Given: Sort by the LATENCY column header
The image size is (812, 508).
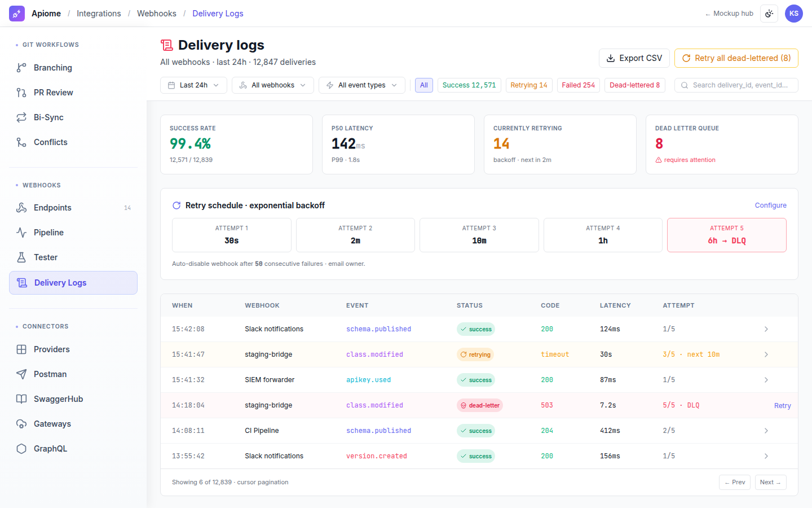Looking at the screenshot, I should coord(615,305).
